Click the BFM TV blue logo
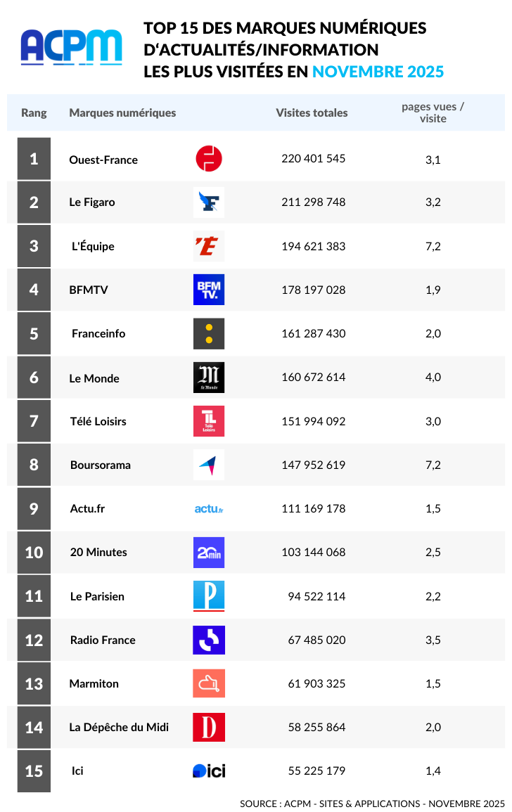Viewport: 512px width, 812px height. click(209, 290)
